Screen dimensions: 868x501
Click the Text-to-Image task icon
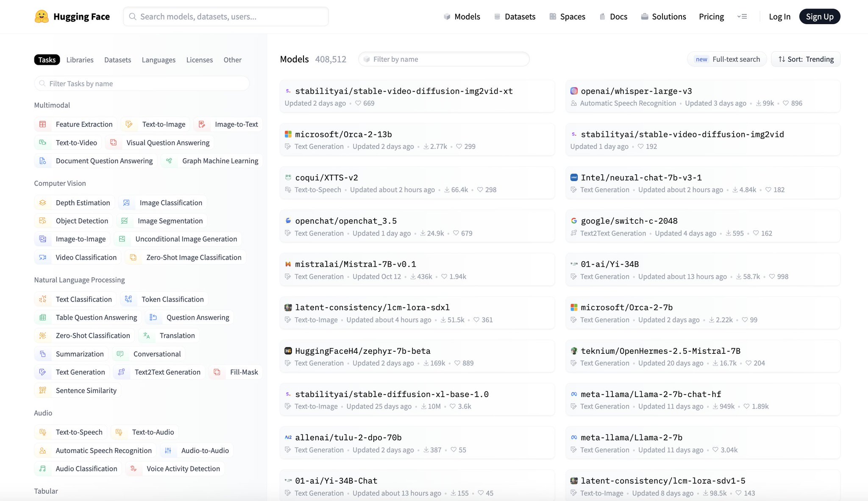tap(129, 124)
